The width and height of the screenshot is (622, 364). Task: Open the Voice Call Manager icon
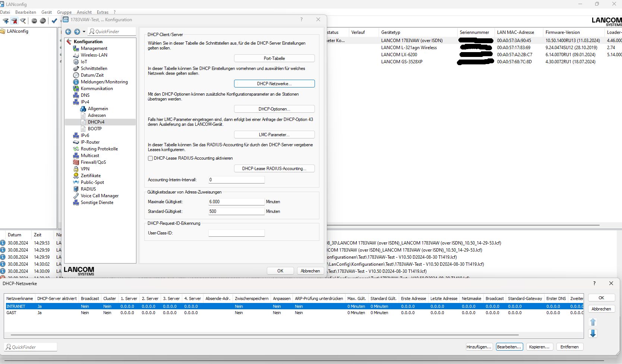click(x=76, y=196)
